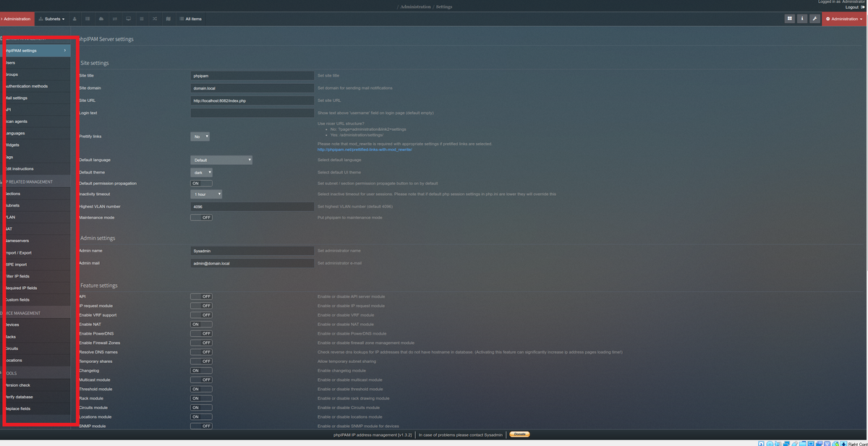This screenshot has height=446, width=868.
Task: Open the Default theme dropdown
Action: pyautogui.click(x=202, y=173)
